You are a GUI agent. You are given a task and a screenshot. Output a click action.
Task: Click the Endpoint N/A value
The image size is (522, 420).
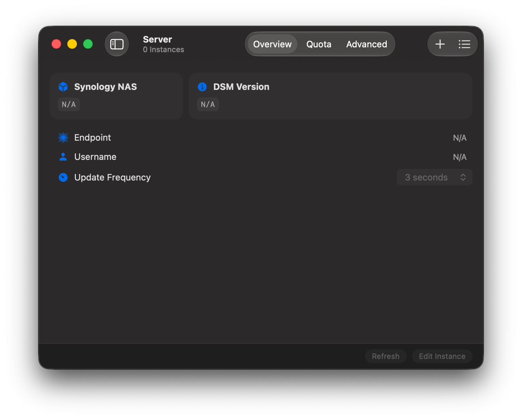coord(459,138)
